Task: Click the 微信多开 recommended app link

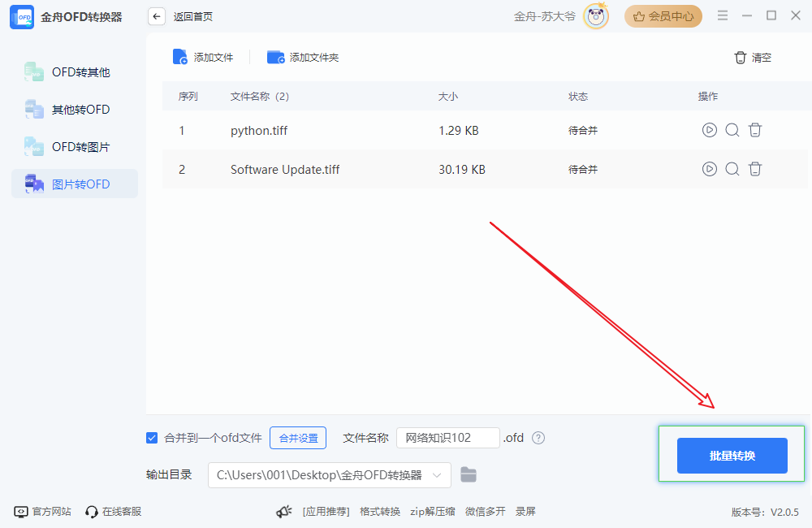Action: coord(486,512)
